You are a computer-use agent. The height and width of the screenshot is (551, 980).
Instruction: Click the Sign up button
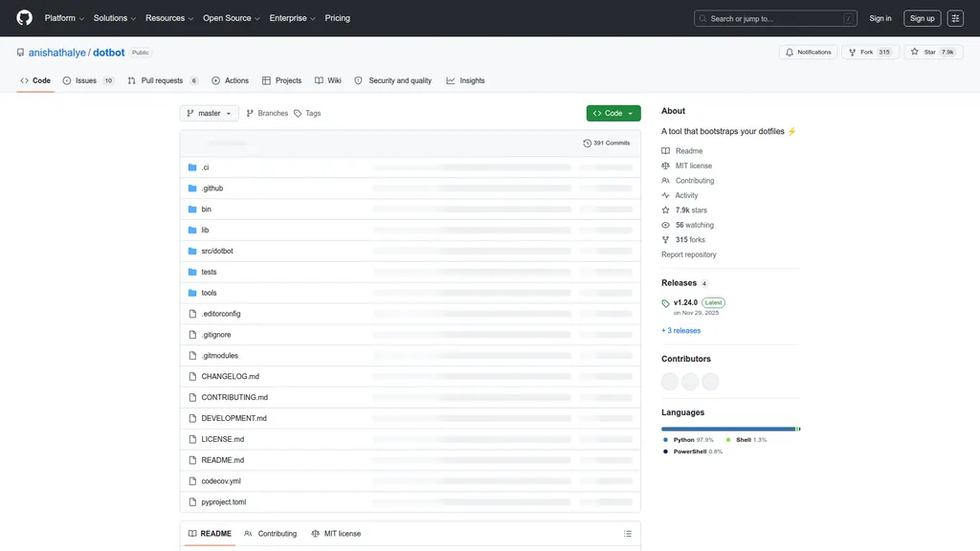click(922, 18)
